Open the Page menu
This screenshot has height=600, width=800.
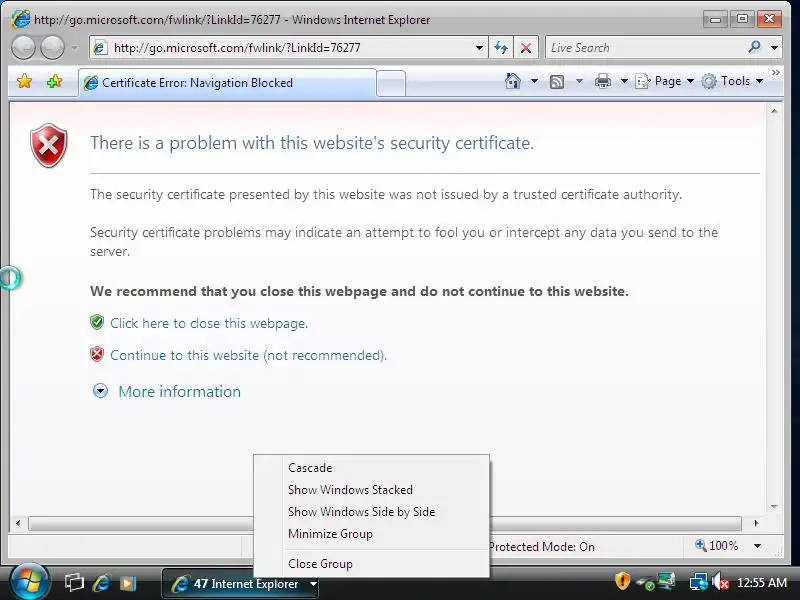point(664,81)
